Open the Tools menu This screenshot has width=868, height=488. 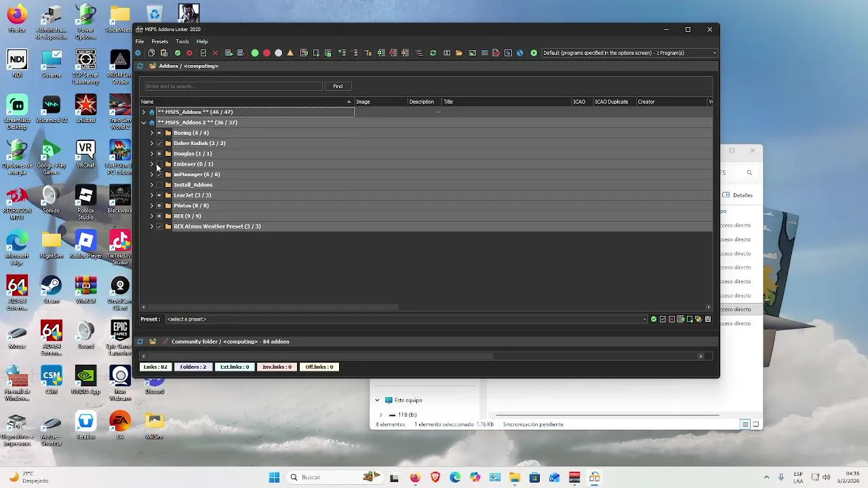[x=182, y=41]
